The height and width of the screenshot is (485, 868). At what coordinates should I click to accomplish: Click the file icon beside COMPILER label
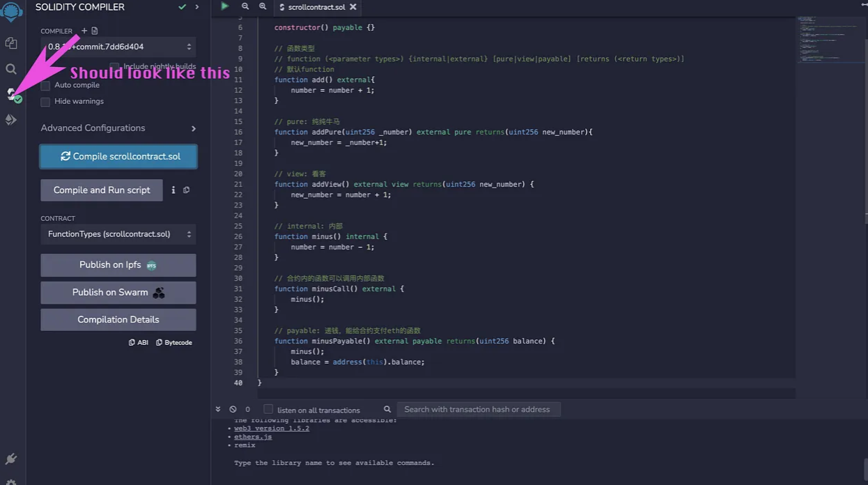point(95,31)
